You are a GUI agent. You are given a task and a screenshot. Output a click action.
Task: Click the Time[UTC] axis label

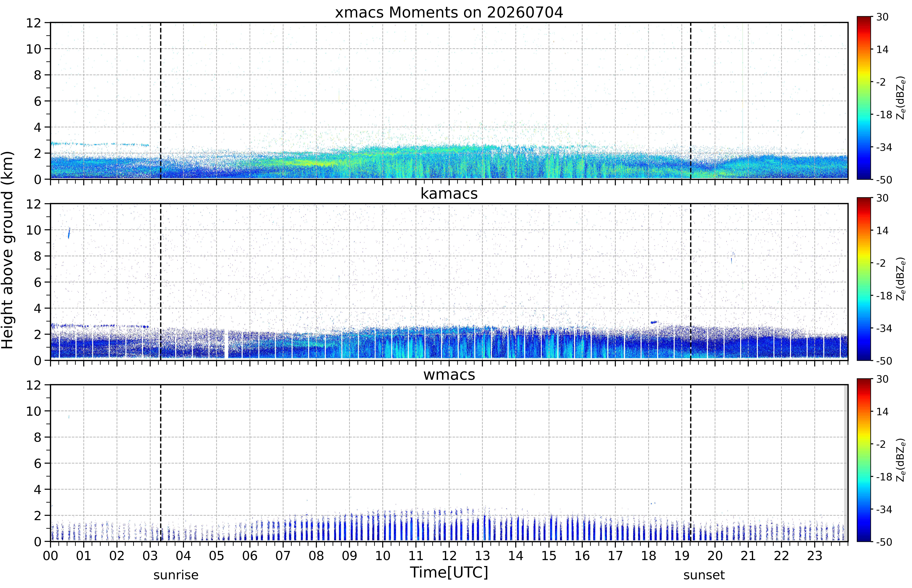449,572
